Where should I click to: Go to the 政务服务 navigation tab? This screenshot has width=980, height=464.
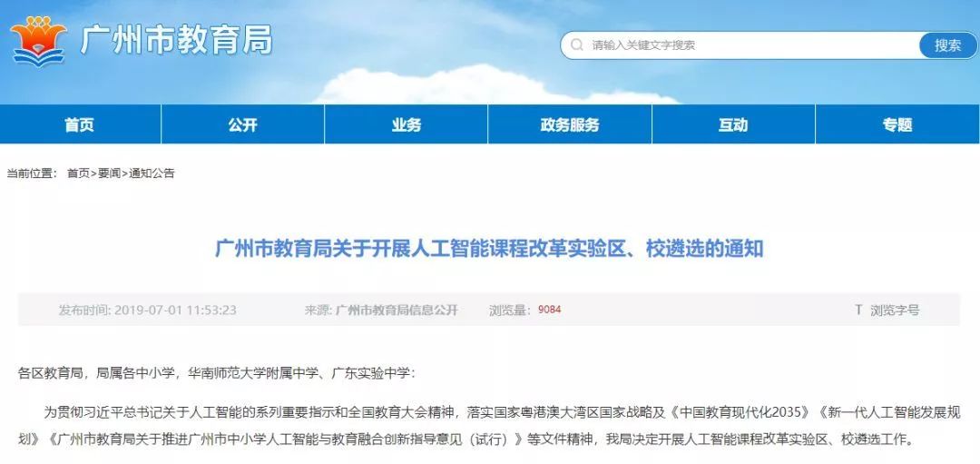(570, 124)
